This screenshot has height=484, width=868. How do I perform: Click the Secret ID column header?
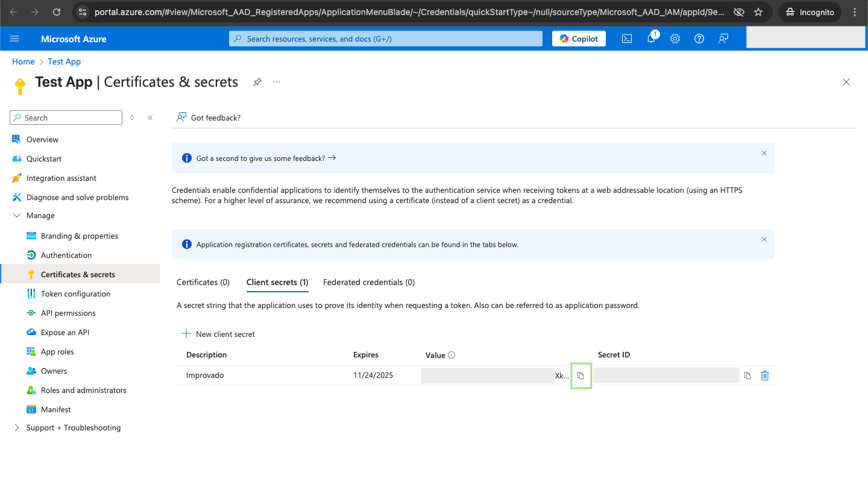point(614,354)
